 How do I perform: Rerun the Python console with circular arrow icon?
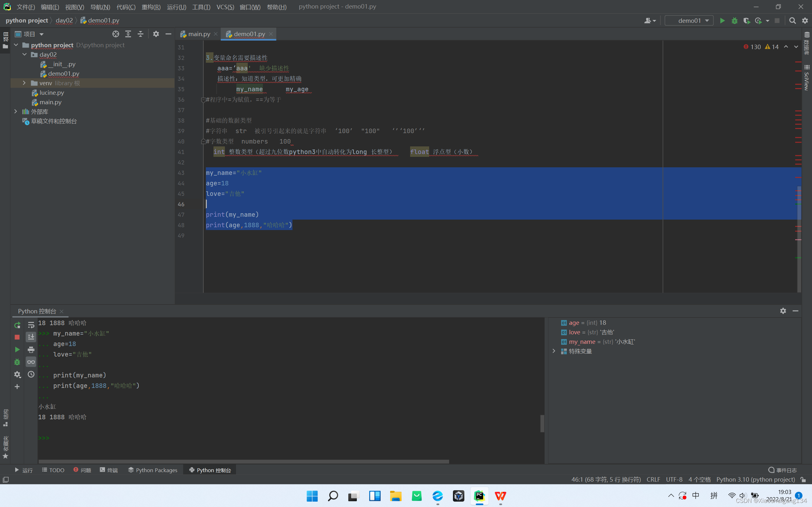click(x=17, y=325)
